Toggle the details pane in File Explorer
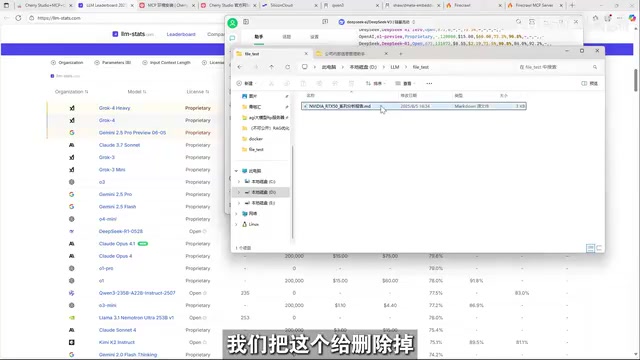 (589, 83)
